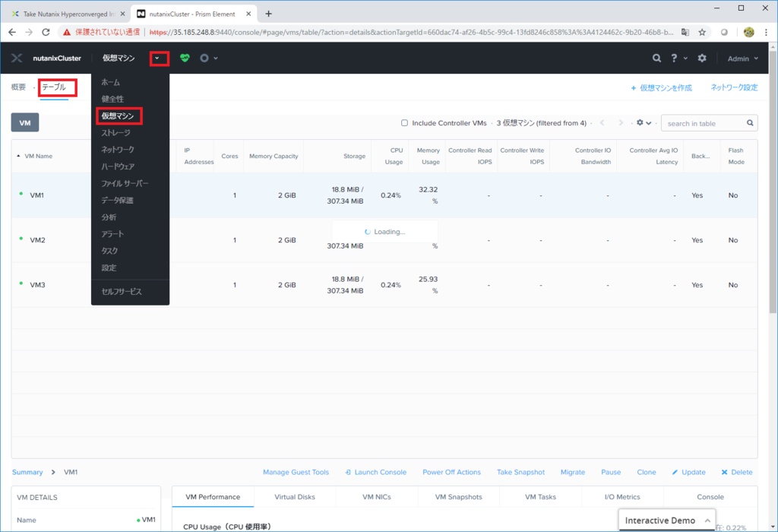Open the Console tab
The image size is (778, 532).
tap(710, 497)
